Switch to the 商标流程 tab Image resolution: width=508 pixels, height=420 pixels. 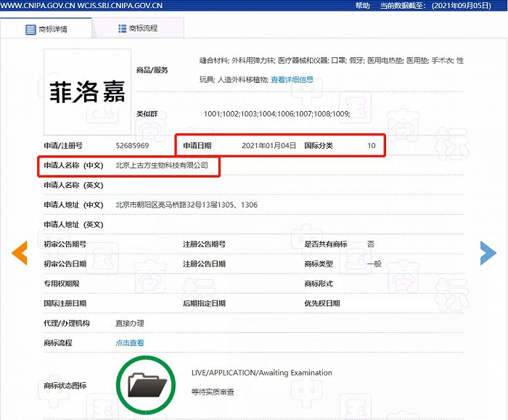(138, 28)
